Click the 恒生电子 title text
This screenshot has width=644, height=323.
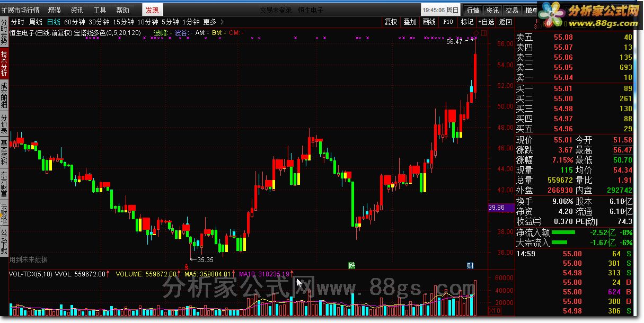[311, 10]
